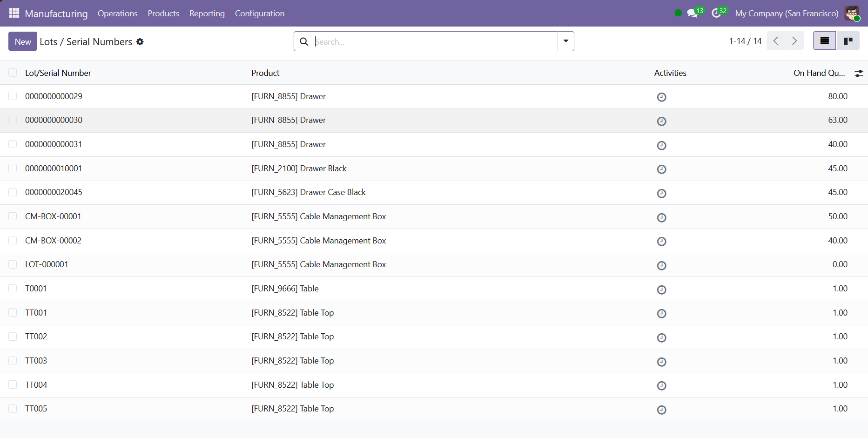Open the settings gear next to Lots / Serial Numbers
Image resolution: width=868 pixels, height=438 pixels.
pos(140,42)
